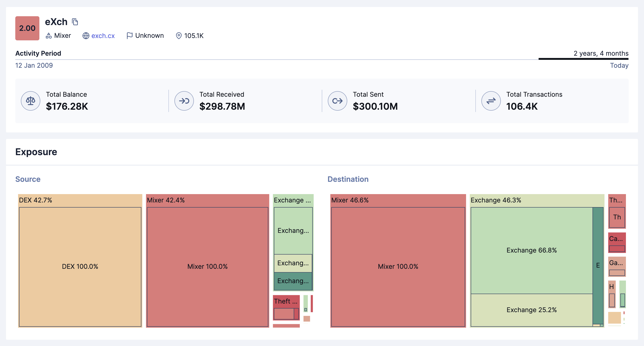Click the Destination exposure heading

pos(348,179)
